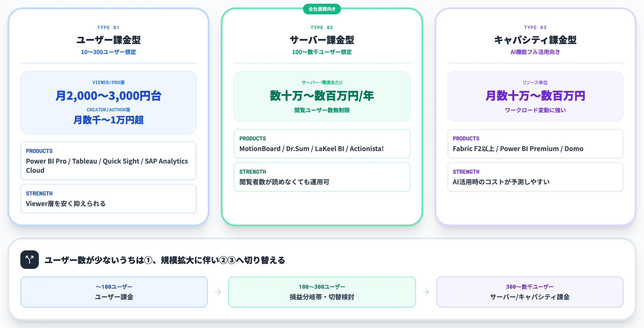Screen dimensions: 644x328
Task: Click the キャパシティ課金型 heading
Action: click(535, 40)
